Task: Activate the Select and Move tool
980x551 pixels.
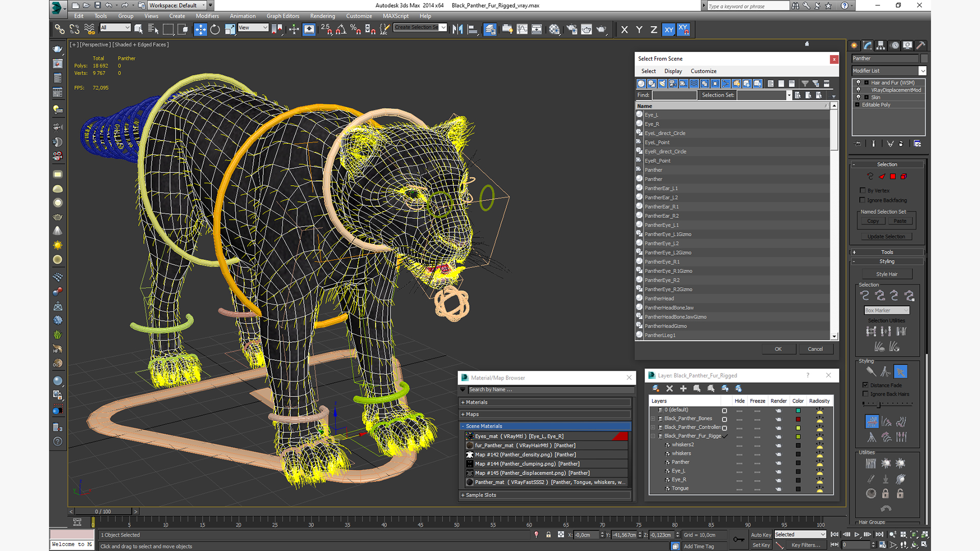Action: [201, 30]
